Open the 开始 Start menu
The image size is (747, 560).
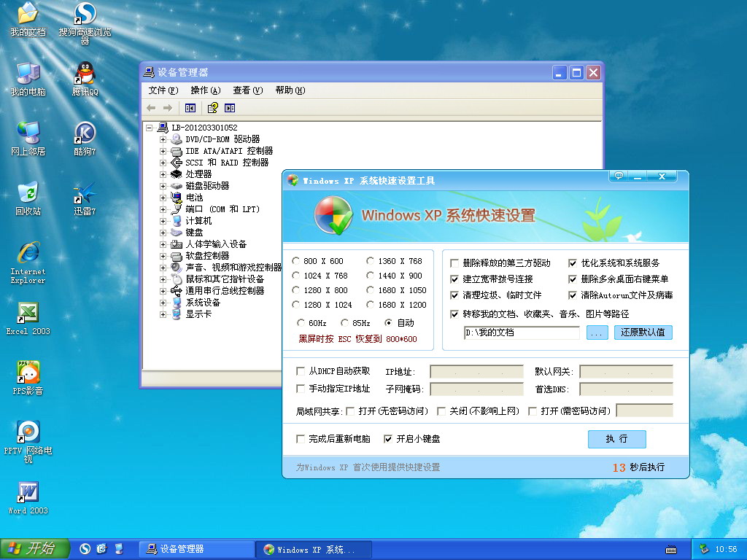(x=35, y=549)
